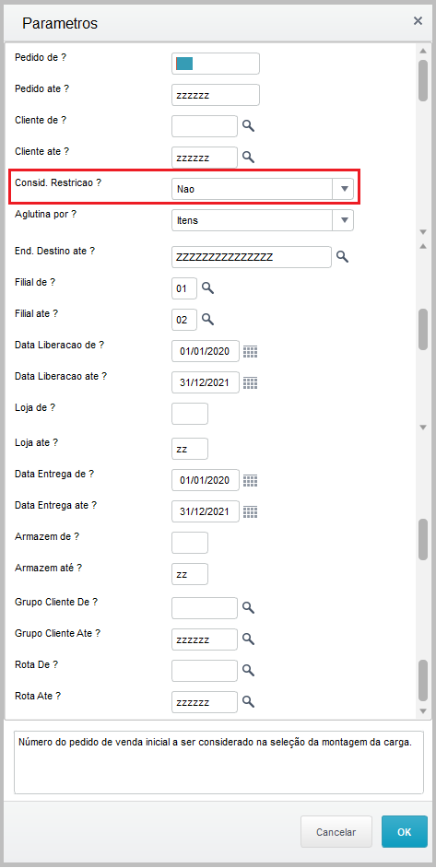Click the Armazem até input field
Screen dimensions: 436x868
tap(190, 574)
